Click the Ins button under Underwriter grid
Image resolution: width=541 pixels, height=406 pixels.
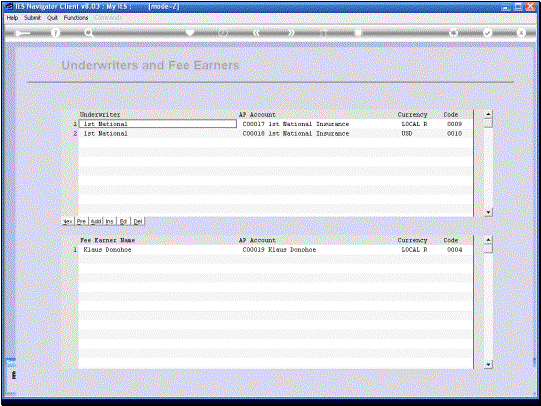pos(109,221)
